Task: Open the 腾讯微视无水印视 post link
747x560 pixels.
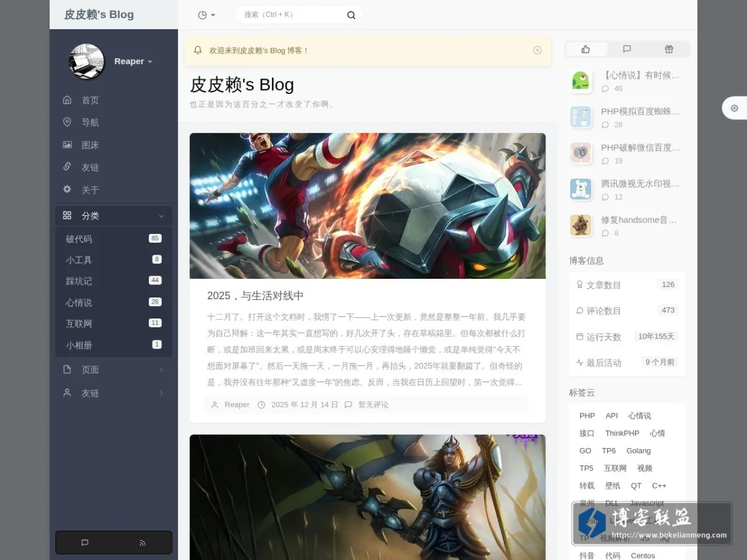Action: (x=641, y=184)
